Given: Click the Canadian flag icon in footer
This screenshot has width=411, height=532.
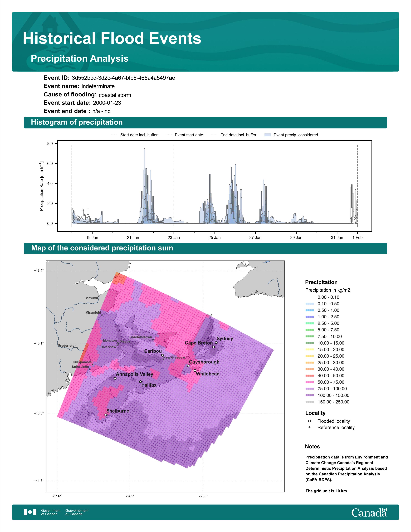Looking at the screenshot, I should click(30, 512).
